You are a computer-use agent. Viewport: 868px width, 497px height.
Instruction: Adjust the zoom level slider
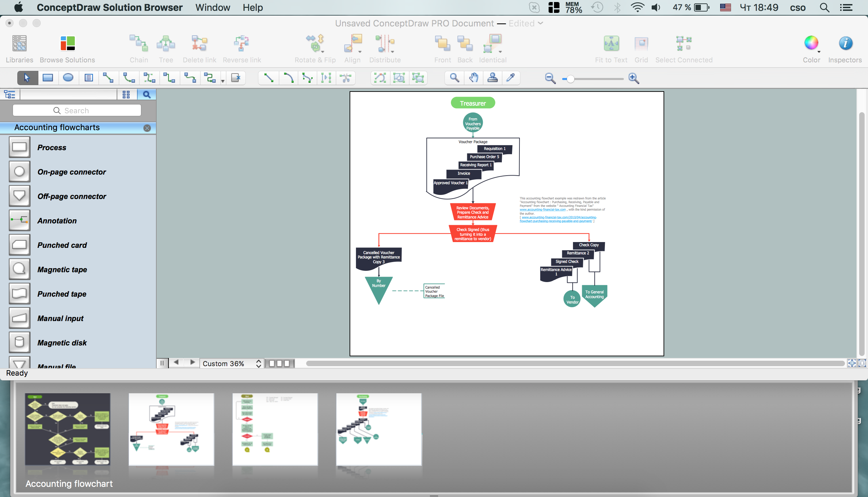tap(570, 79)
